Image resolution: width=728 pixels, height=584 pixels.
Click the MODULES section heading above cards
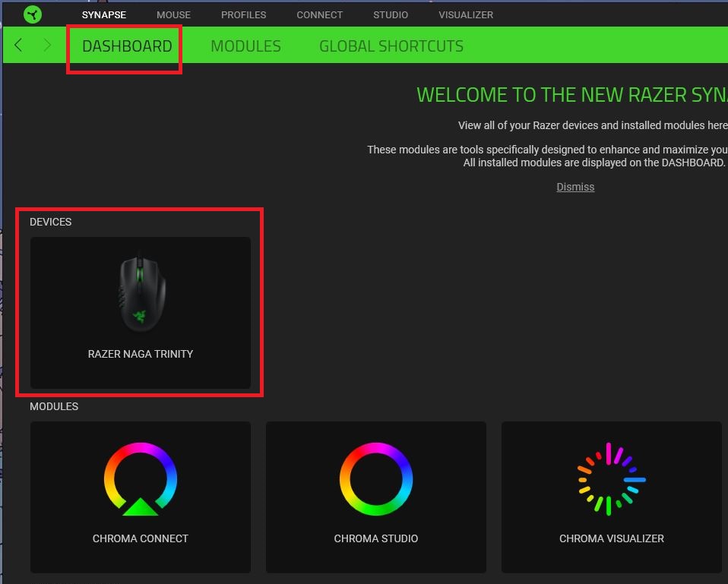pos(54,406)
